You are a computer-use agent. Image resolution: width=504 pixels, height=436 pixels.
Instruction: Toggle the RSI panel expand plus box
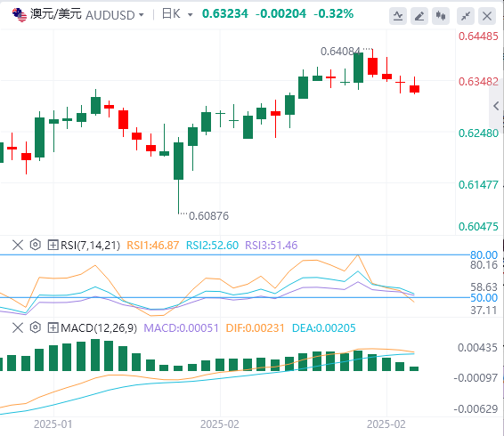53,246
